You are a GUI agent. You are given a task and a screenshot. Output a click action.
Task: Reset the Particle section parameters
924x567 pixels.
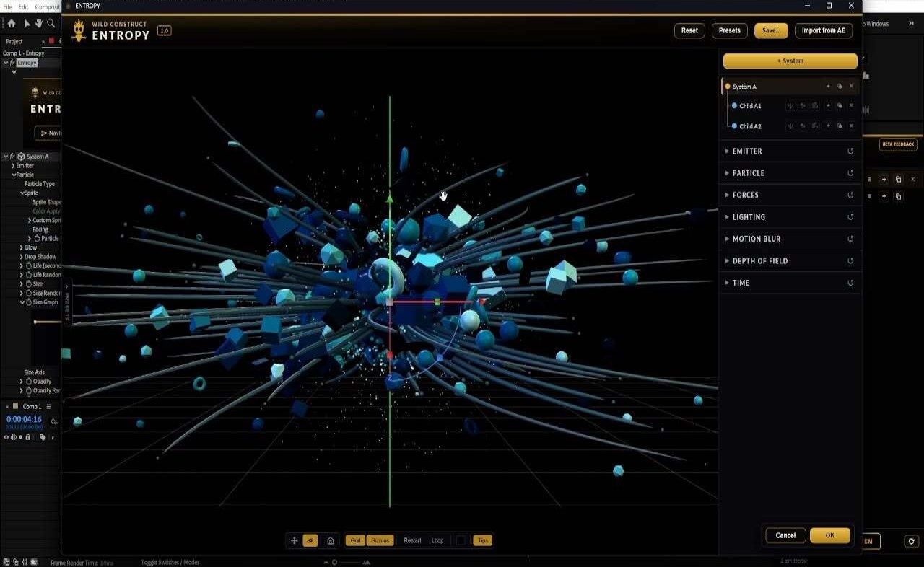[x=850, y=173]
